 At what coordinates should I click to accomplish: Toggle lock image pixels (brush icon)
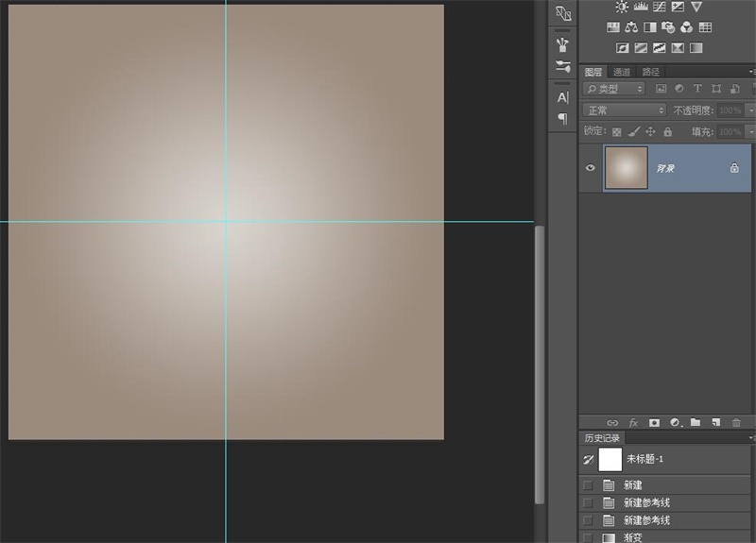tap(634, 131)
